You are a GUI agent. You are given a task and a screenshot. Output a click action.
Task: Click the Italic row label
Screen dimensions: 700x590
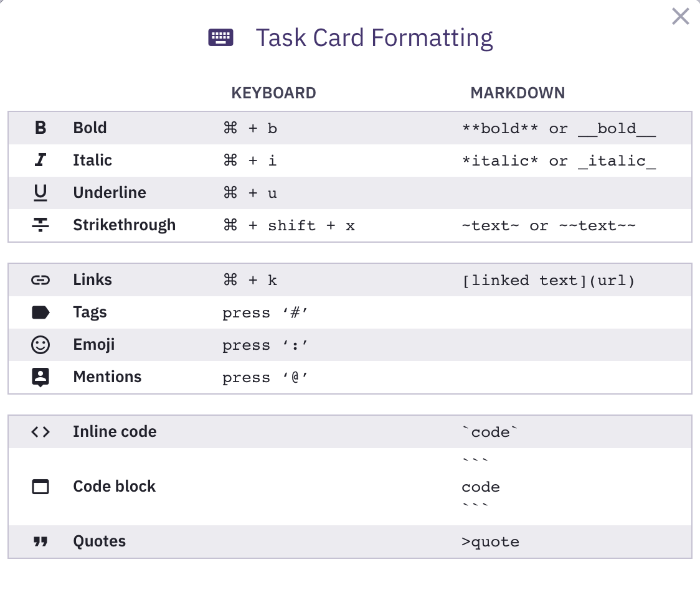92,160
